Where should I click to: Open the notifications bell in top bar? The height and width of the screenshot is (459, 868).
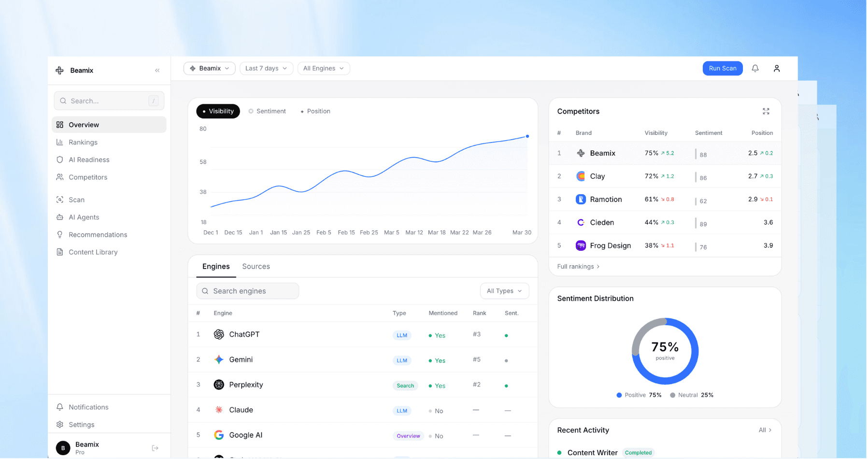756,69
